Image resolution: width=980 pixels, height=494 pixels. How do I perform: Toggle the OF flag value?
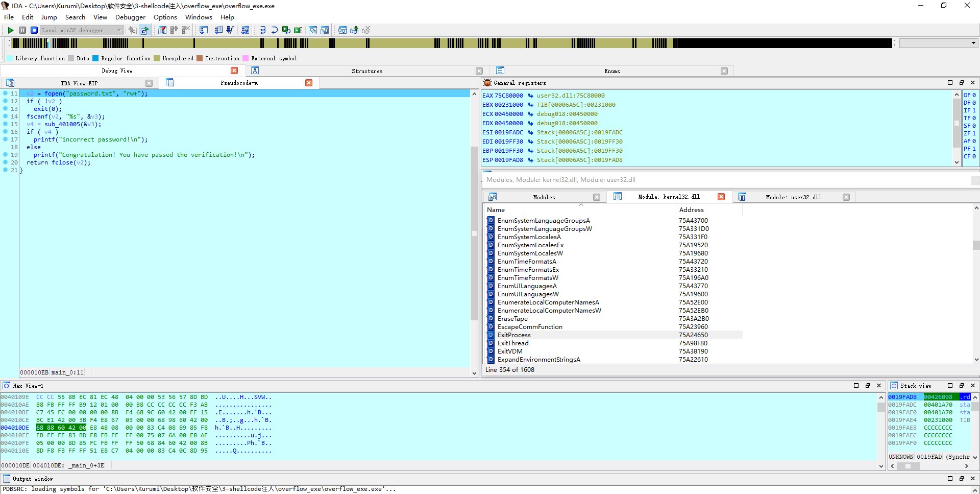[x=974, y=95]
